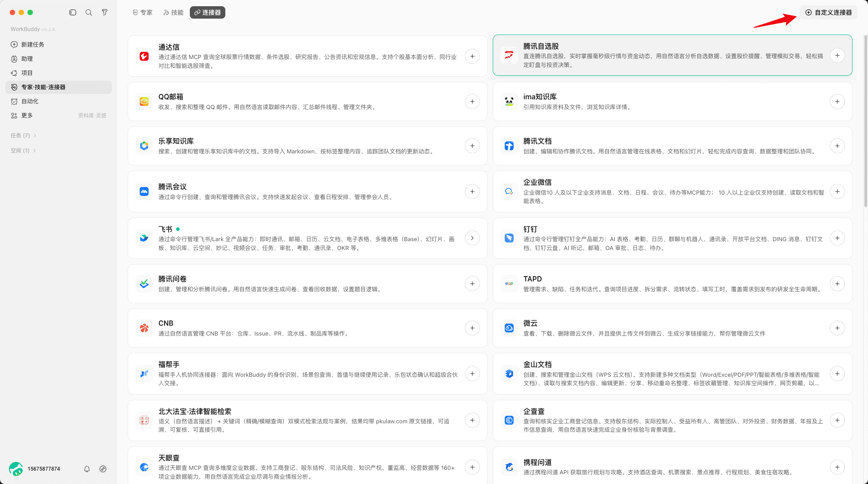This screenshot has height=484, width=868.
Task: Add the 钉钉 connector
Action: pos(837,238)
